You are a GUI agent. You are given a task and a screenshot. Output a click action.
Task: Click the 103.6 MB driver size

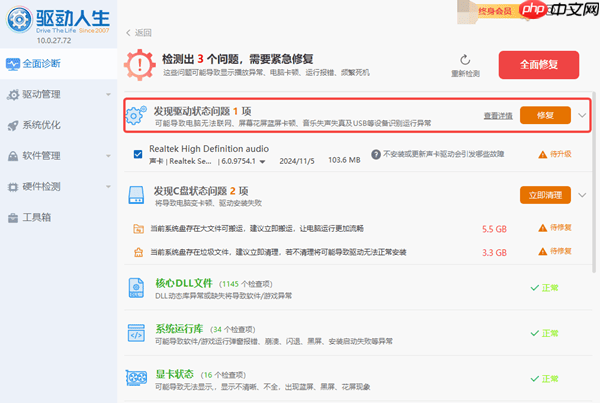click(344, 160)
